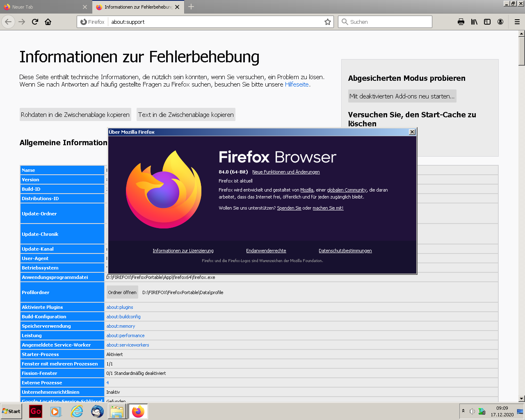Close the Informationen zur Fehlerbehebung tab
Image resolution: width=525 pixels, height=420 pixels.
177,7
